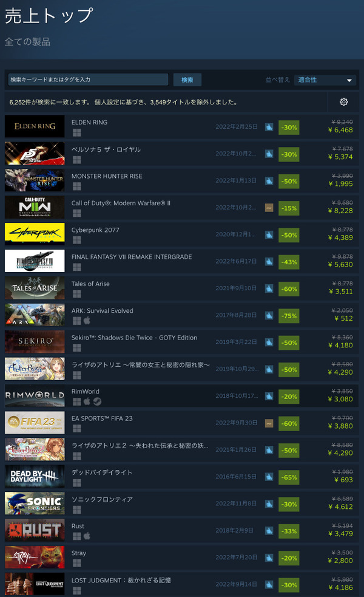The image size is (364, 597).
Task: Open the Cyberpunk 2077 yellow thumbnail
Action: [35, 234]
